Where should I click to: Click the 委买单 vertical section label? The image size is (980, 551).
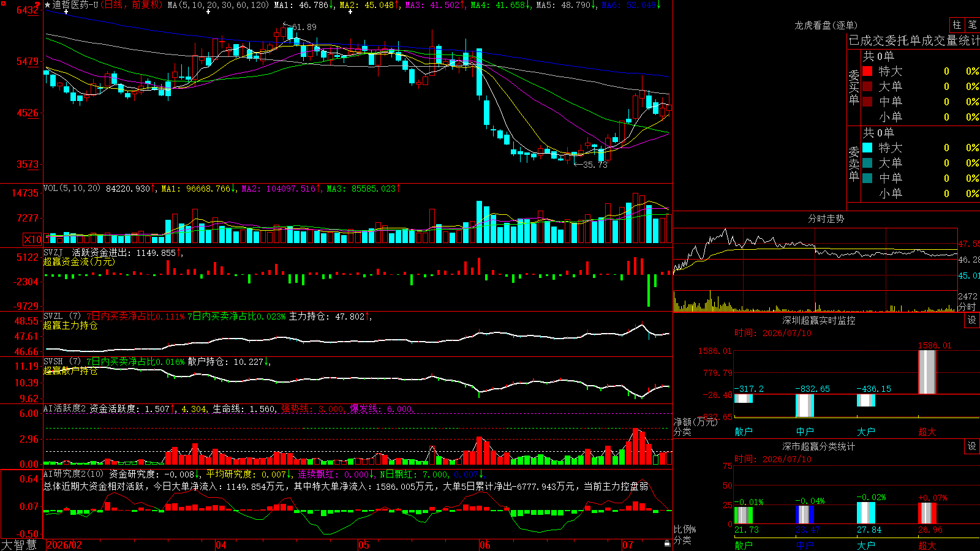pyautogui.click(x=854, y=87)
